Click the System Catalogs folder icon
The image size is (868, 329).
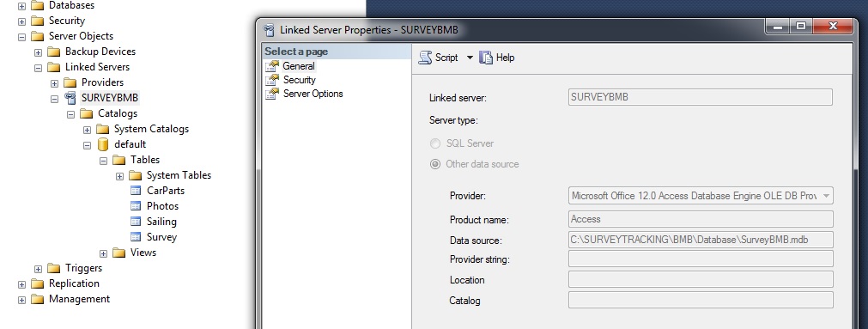[102, 130]
